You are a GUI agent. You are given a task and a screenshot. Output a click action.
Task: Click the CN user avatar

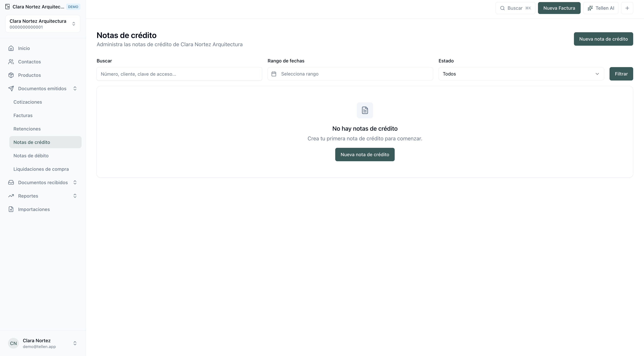pyautogui.click(x=13, y=343)
